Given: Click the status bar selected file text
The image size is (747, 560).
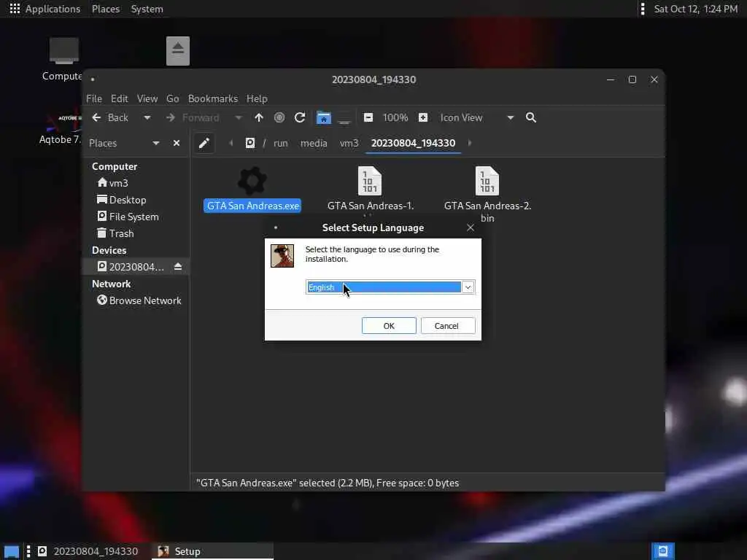Looking at the screenshot, I should point(328,483).
